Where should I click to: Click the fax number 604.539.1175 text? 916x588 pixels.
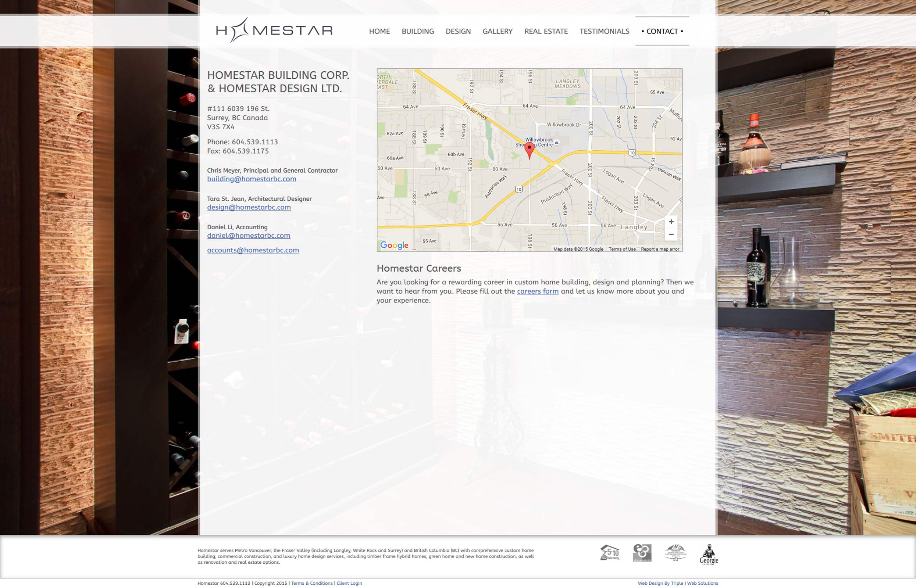click(x=246, y=151)
